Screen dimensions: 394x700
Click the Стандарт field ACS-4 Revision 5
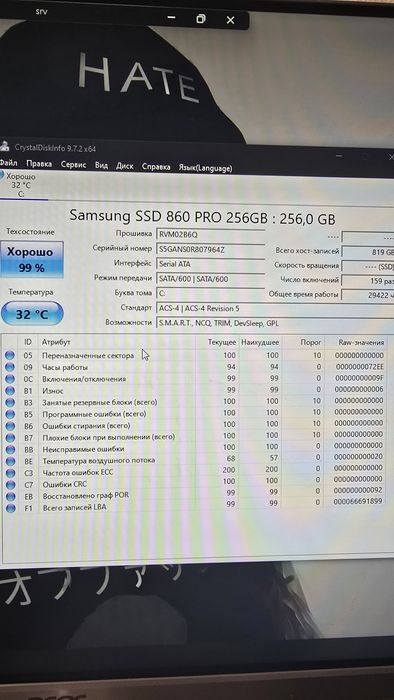click(x=274, y=308)
